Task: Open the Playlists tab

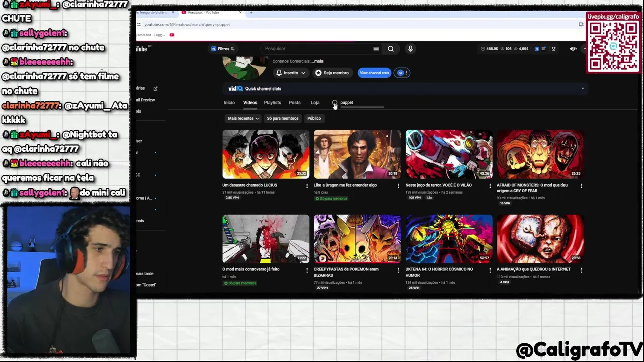Action: tap(272, 103)
